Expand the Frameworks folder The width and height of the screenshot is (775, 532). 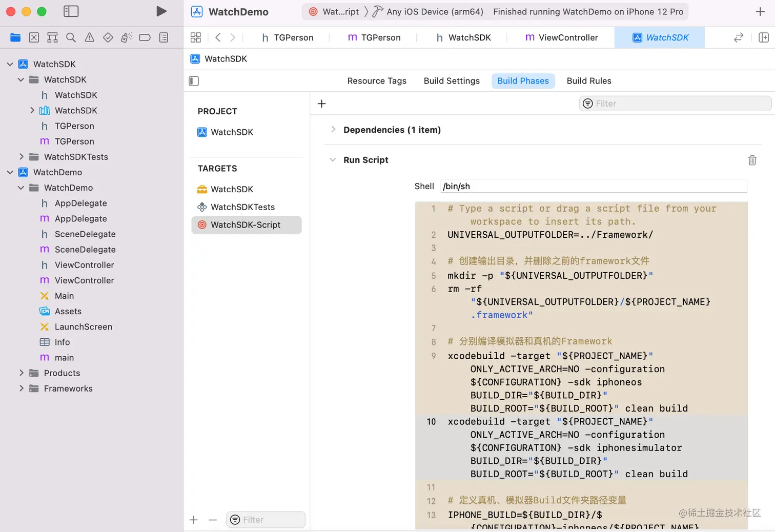(x=21, y=388)
